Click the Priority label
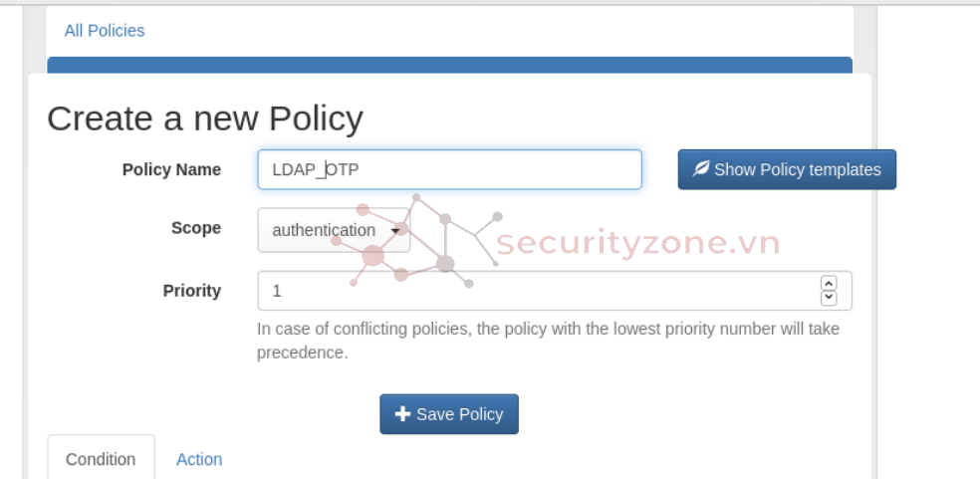The height and width of the screenshot is (479, 980). coord(192,291)
